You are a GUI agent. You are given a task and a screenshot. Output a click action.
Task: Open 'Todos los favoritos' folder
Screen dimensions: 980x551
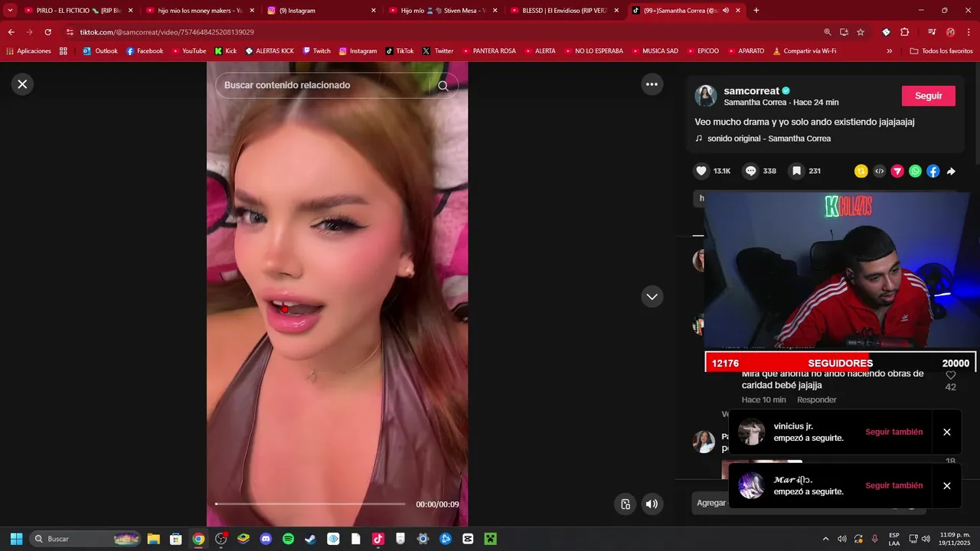941,51
